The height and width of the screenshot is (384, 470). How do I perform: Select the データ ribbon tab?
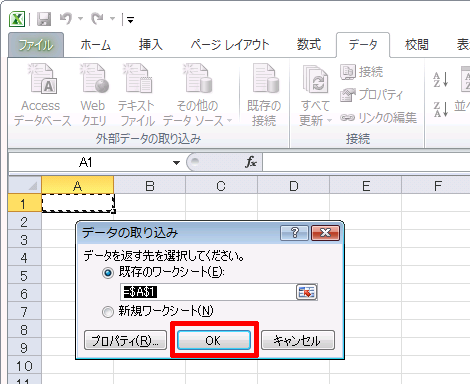(x=363, y=45)
